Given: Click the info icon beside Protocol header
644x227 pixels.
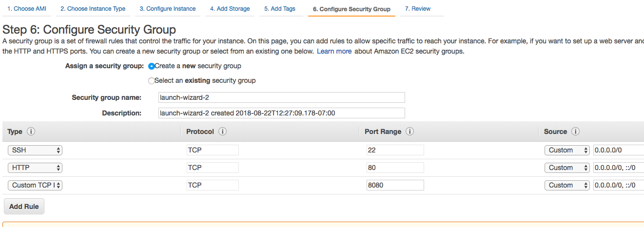Looking at the screenshot, I should tap(222, 132).
